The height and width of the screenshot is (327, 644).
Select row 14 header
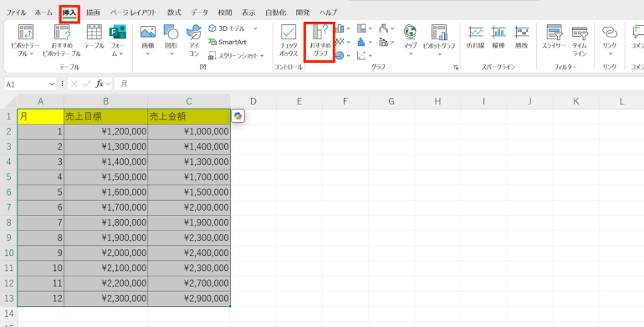point(8,314)
